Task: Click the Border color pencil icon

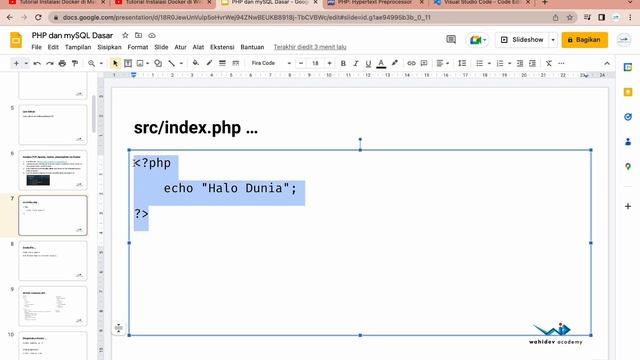Action: 209,63
